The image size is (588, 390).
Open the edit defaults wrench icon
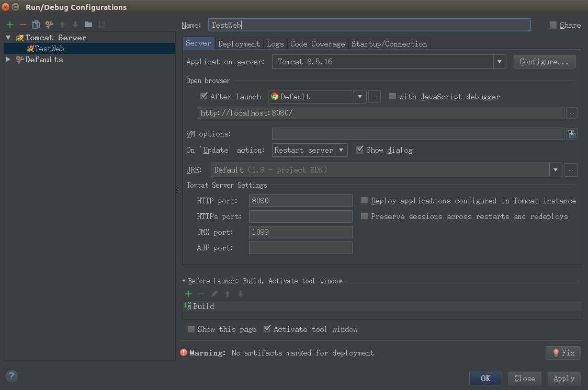point(49,25)
